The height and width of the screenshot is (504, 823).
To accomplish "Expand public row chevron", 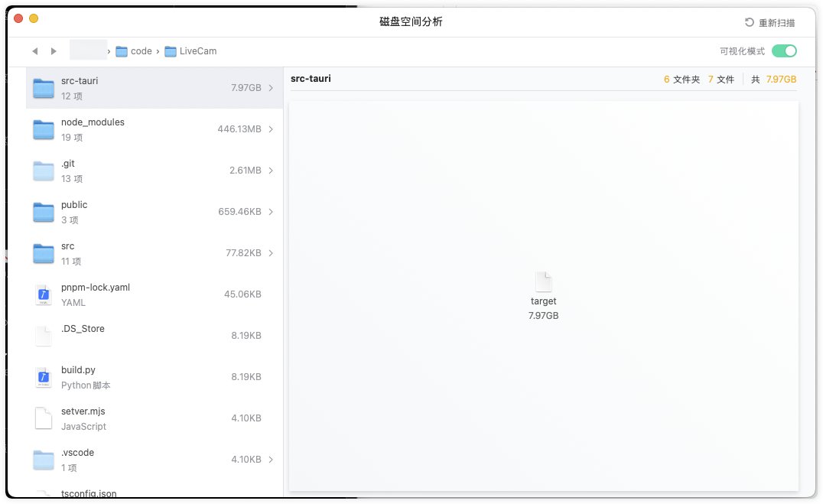I will (x=271, y=212).
